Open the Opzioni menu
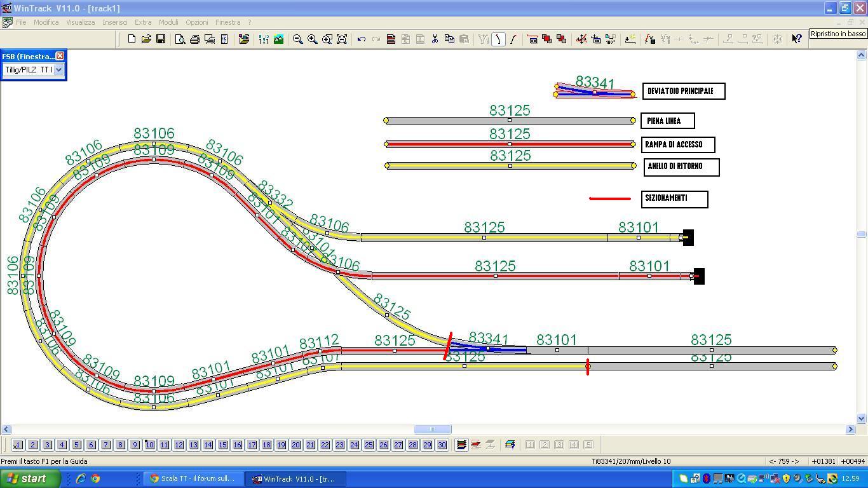 point(197,22)
